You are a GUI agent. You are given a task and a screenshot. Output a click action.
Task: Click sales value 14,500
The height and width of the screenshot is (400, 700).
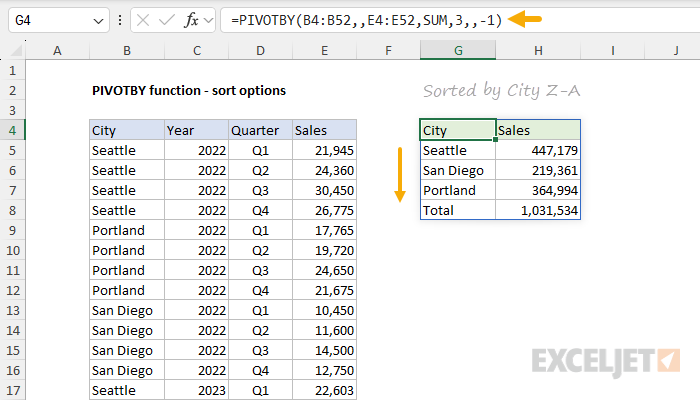(x=324, y=350)
